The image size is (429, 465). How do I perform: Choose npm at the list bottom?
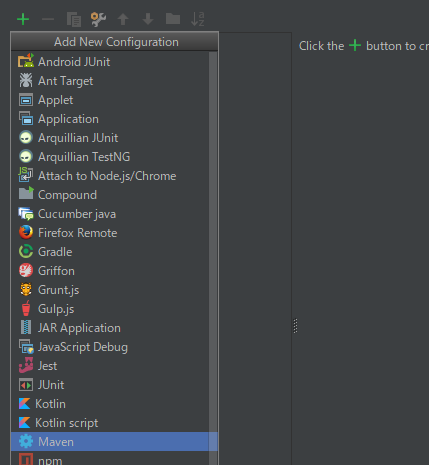pos(110,458)
